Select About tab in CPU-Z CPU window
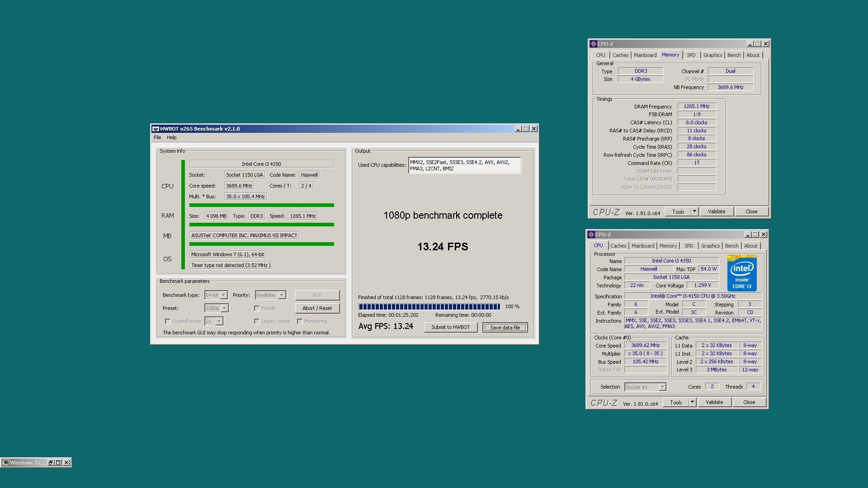 (751, 246)
